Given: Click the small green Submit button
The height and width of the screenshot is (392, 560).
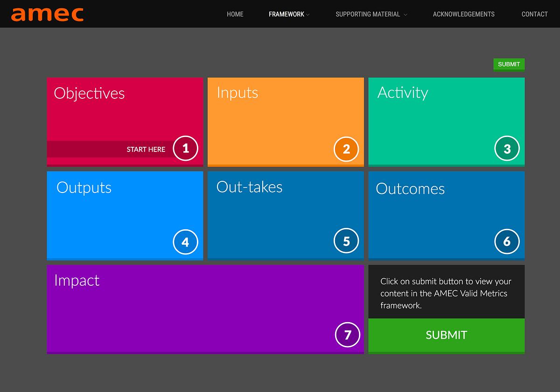Looking at the screenshot, I should (509, 64).
